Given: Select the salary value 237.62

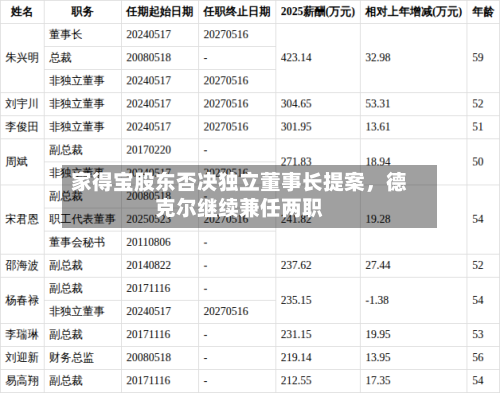Looking at the screenshot, I should [x=296, y=265].
